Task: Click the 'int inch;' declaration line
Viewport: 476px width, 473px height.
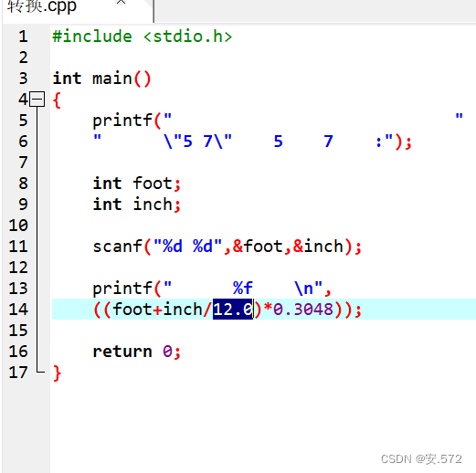Action: coord(137,205)
